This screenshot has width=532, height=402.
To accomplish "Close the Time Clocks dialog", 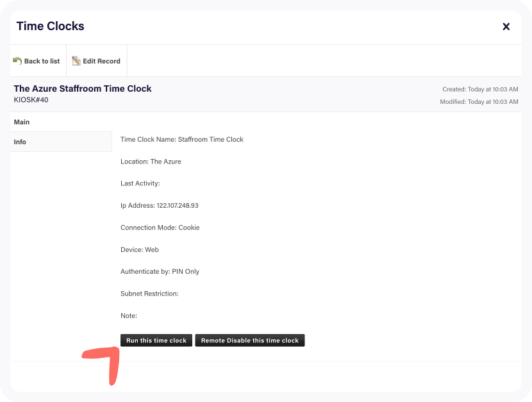I will click(x=506, y=26).
